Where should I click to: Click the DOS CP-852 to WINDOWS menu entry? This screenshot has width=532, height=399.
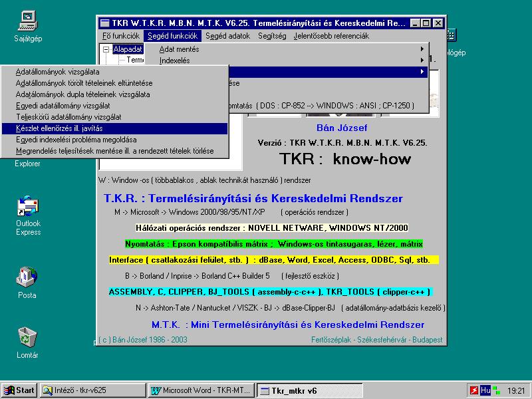coord(329,106)
